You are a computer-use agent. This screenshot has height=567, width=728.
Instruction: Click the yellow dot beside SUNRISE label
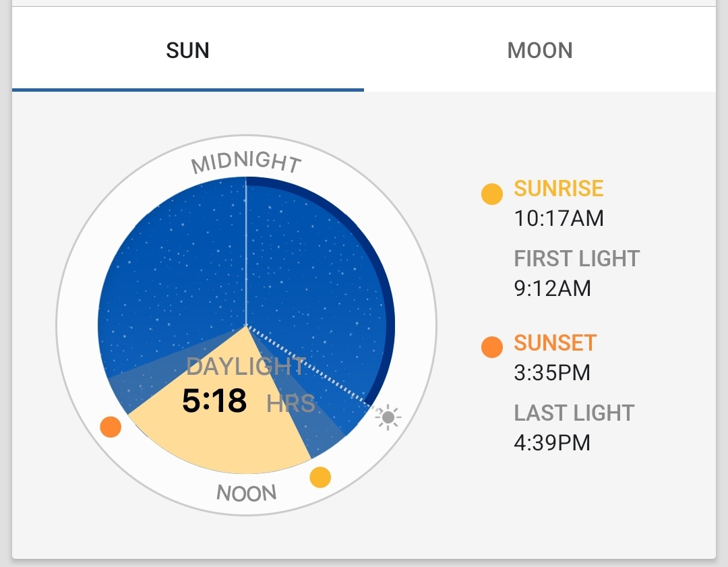[492, 194]
